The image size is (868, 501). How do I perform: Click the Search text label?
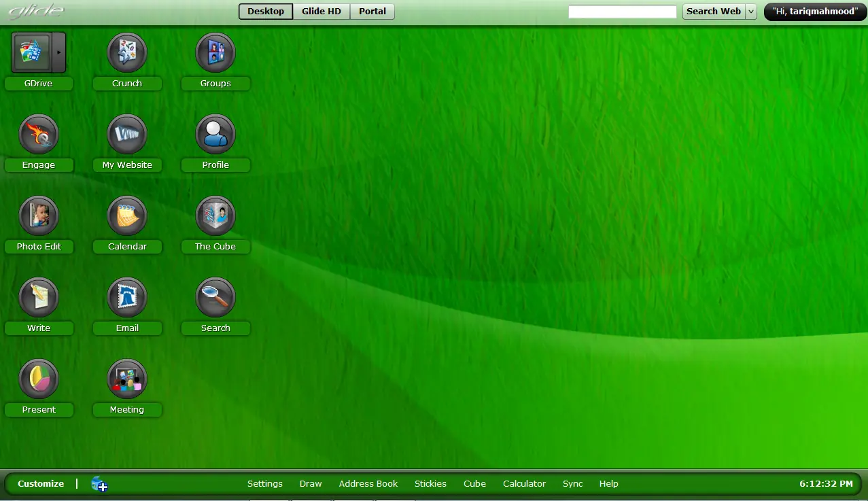point(215,328)
